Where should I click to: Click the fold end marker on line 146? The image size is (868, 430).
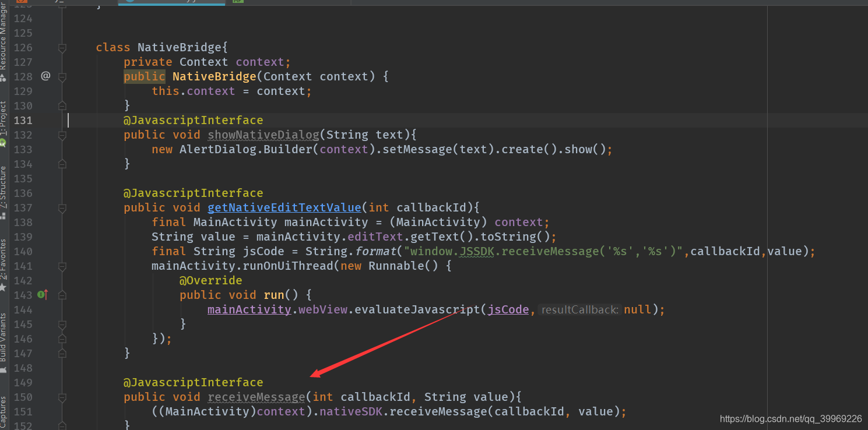(62, 339)
